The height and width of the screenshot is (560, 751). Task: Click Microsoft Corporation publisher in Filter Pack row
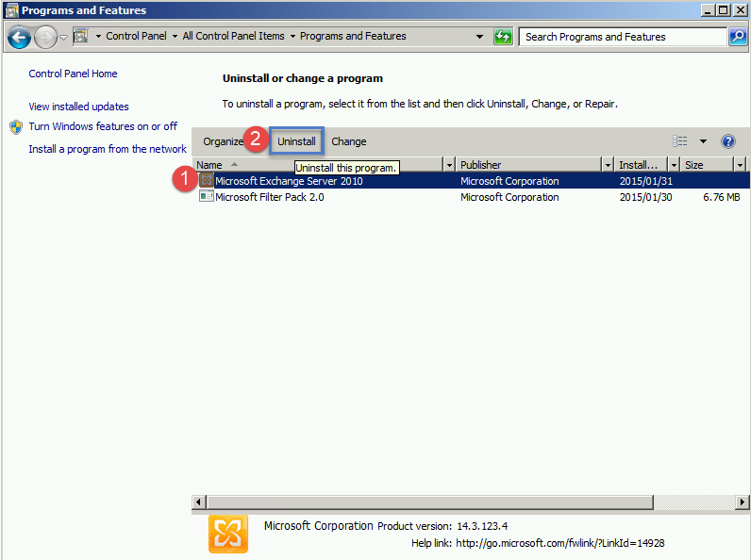pos(509,197)
